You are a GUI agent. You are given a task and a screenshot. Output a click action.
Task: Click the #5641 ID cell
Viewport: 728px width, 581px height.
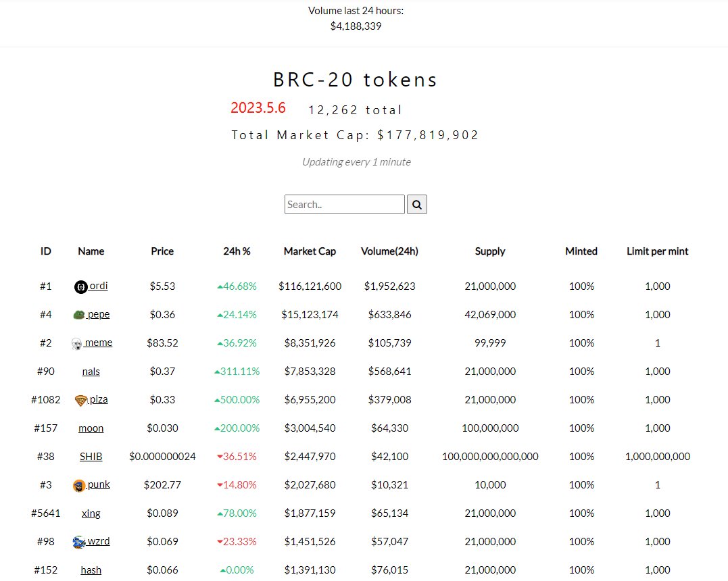pos(45,513)
